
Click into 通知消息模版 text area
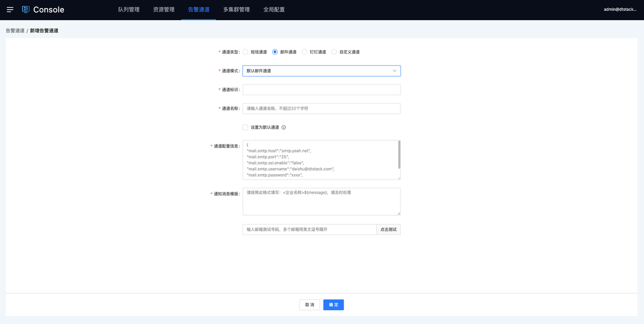[321, 202]
